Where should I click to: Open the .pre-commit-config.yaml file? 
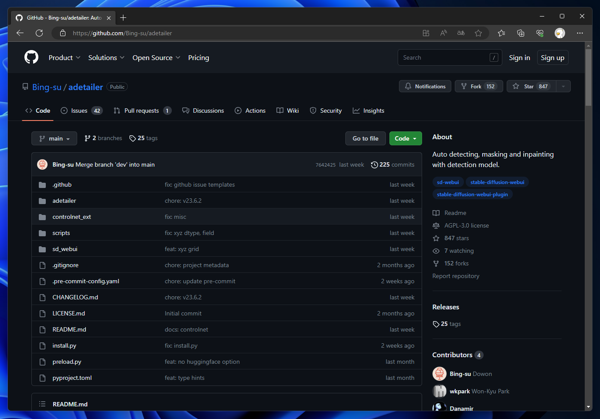point(85,281)
